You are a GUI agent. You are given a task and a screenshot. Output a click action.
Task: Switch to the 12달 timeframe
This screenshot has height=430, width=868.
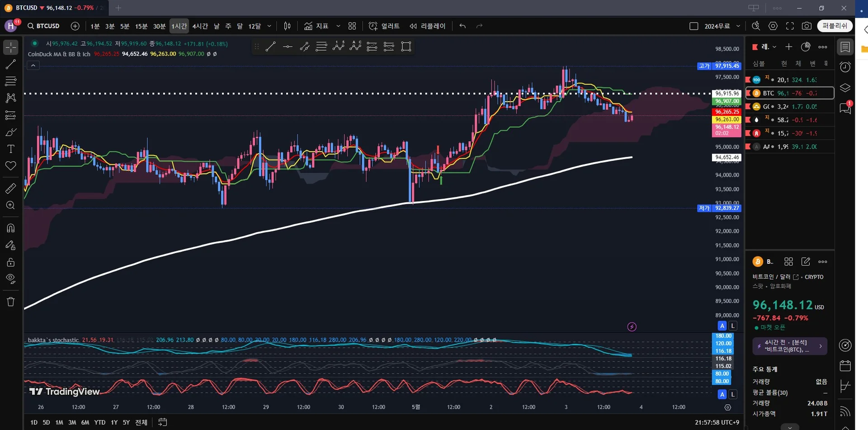[x=255, y=26]
